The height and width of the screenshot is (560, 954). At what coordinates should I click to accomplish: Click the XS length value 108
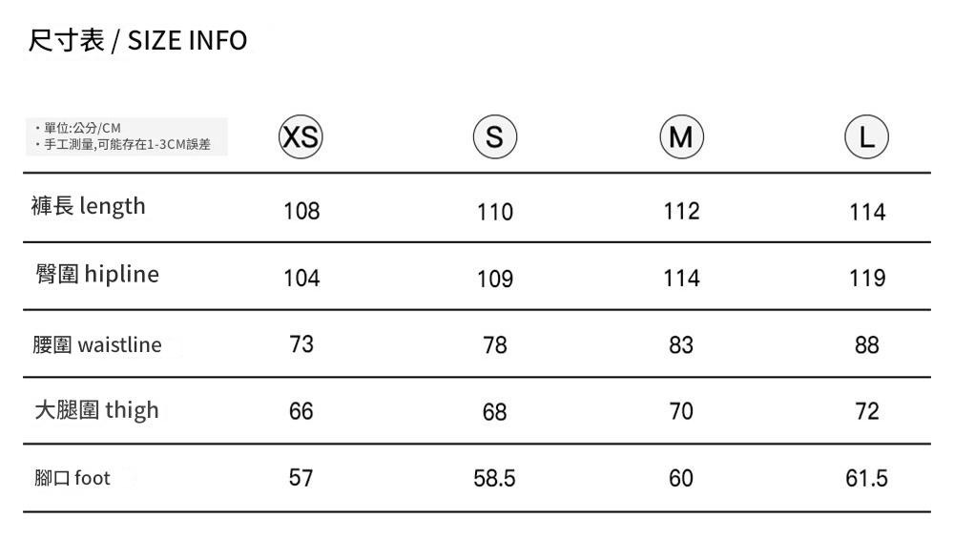(x=301, y=211)
